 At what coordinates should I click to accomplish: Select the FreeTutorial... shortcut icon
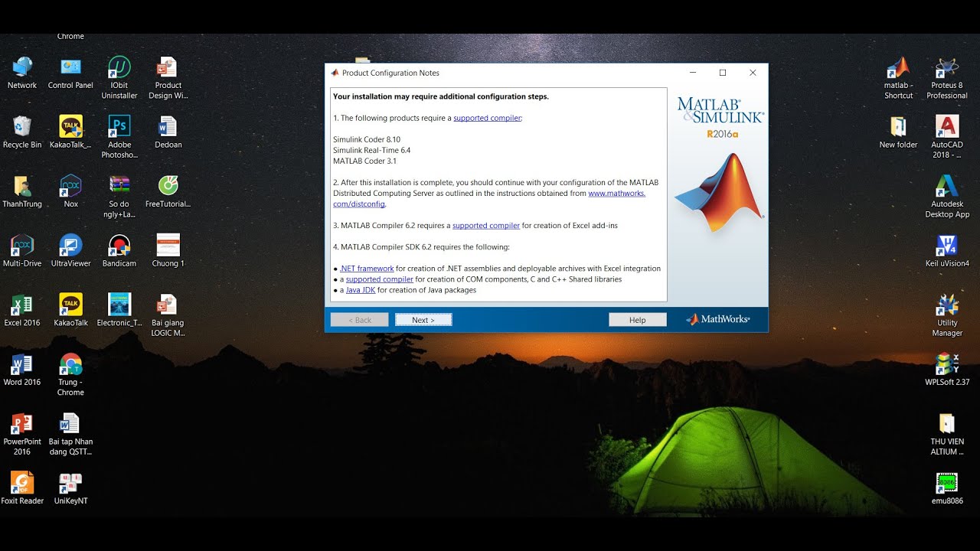[x=168, y=191]
